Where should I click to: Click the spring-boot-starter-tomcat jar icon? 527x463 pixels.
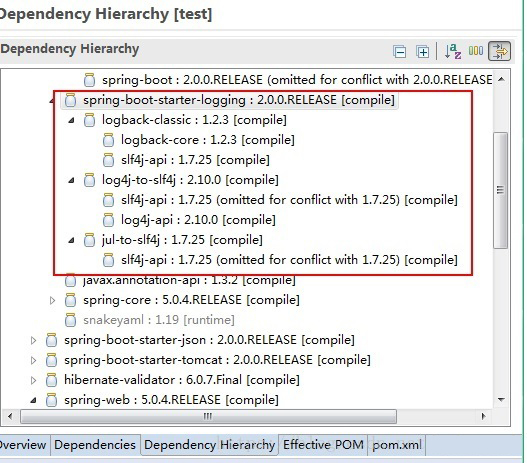pyautogui.click(x=51, y=360)
